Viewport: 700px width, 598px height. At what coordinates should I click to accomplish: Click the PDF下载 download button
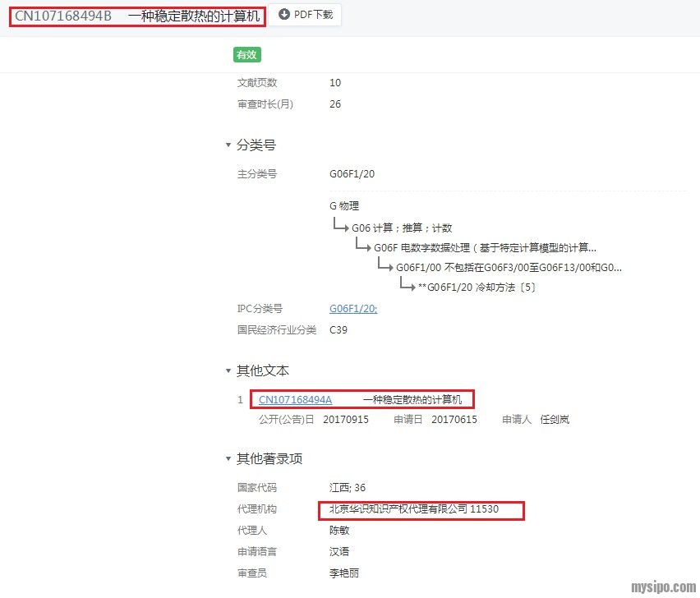306,15
